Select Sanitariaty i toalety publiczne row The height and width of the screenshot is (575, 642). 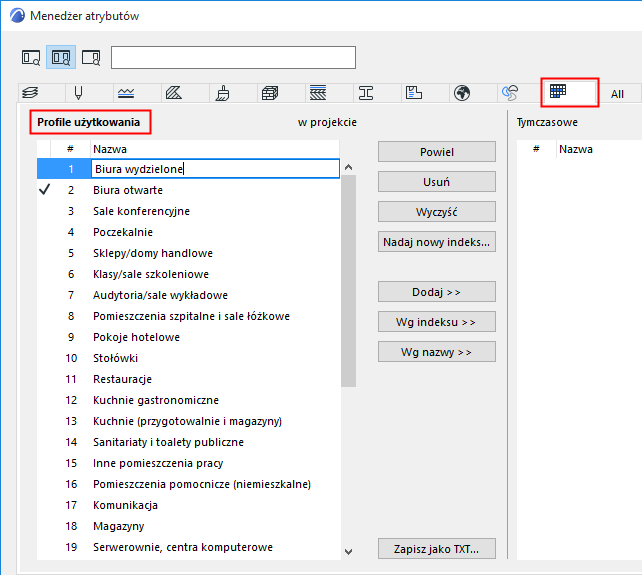tap(188, 442)
